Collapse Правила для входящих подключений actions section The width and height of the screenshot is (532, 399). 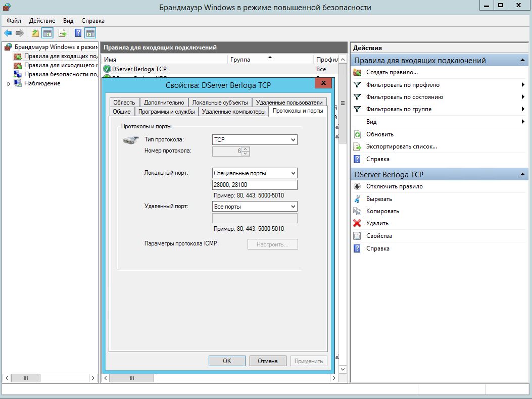click(x=522, y=61)
